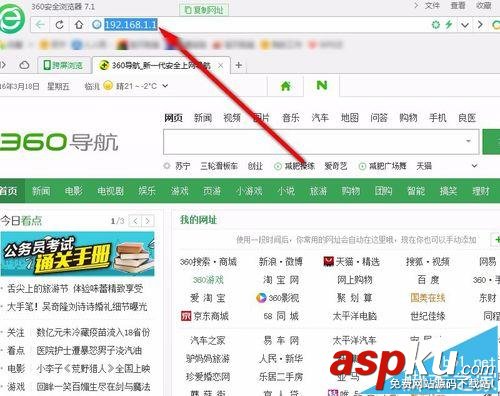The image size is (500, 396).
Task: Select the 视频 search category
Action: [232, 118]
